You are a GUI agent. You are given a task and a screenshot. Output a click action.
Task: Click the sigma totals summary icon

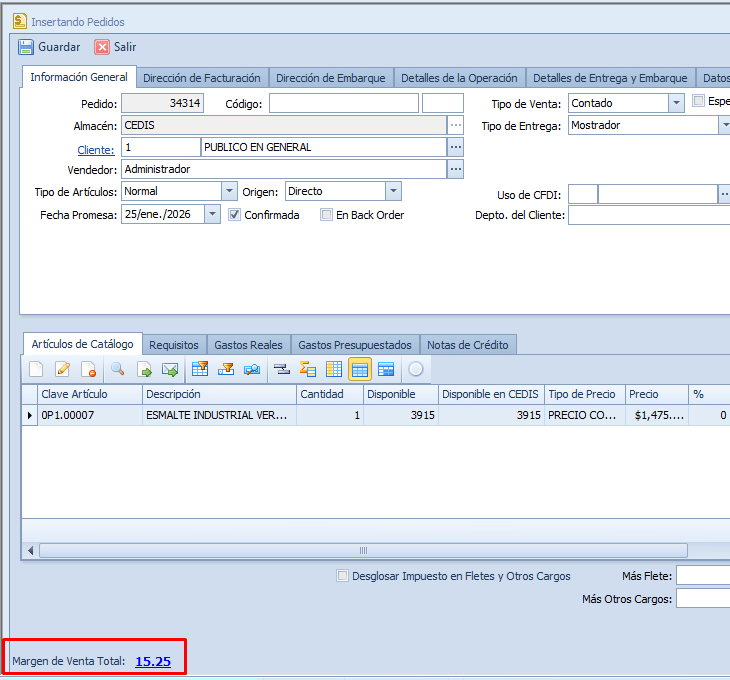coord(307,369)
